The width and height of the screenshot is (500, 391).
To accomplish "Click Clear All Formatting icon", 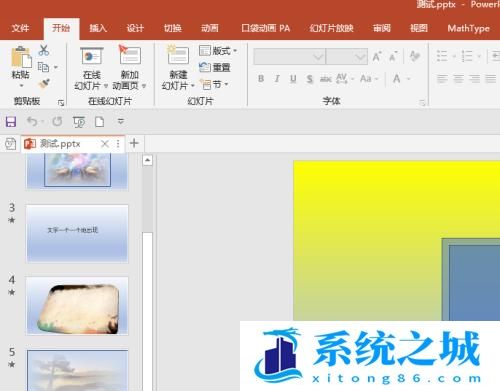I will [415, 56].
